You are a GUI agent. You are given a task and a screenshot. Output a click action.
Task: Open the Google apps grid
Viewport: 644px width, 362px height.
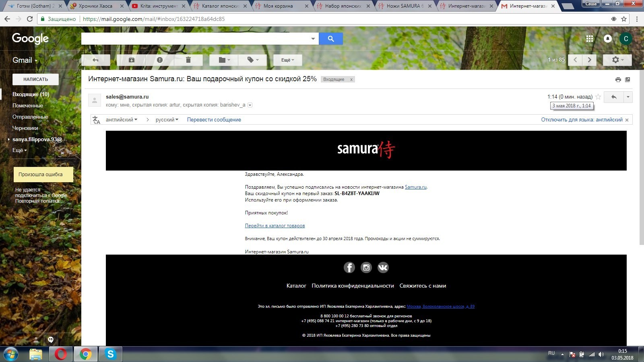590,39
